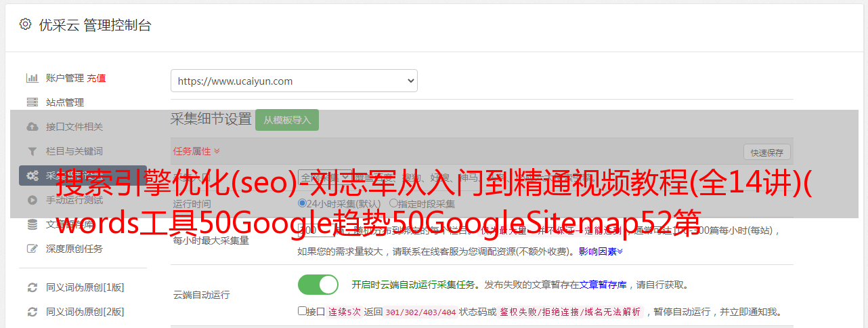
Task: Click the play circle icon next to 手动运行测试
Action: click(32, 200)
